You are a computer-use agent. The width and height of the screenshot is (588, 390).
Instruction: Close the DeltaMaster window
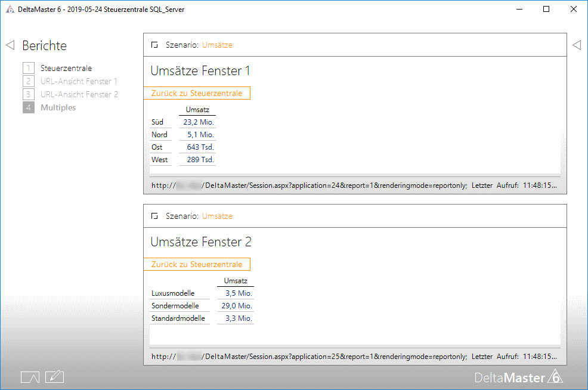tap(574, 10)
